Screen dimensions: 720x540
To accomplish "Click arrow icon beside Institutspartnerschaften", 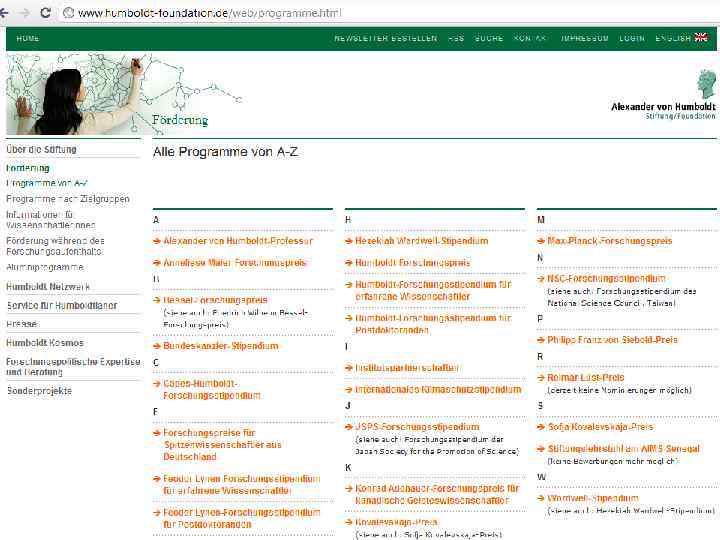I will [x=349, y=368].
